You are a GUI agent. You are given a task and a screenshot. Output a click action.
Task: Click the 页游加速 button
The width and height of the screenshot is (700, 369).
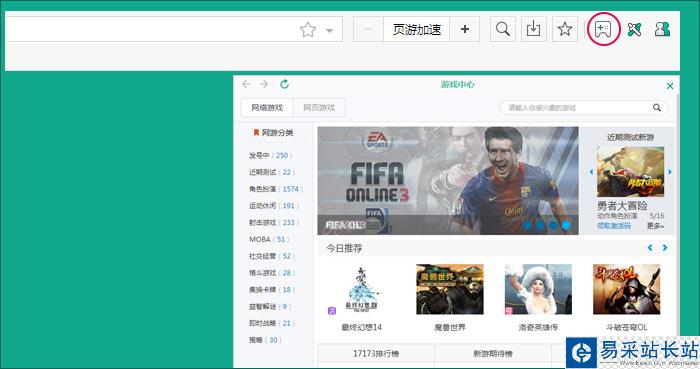point(417,29)
